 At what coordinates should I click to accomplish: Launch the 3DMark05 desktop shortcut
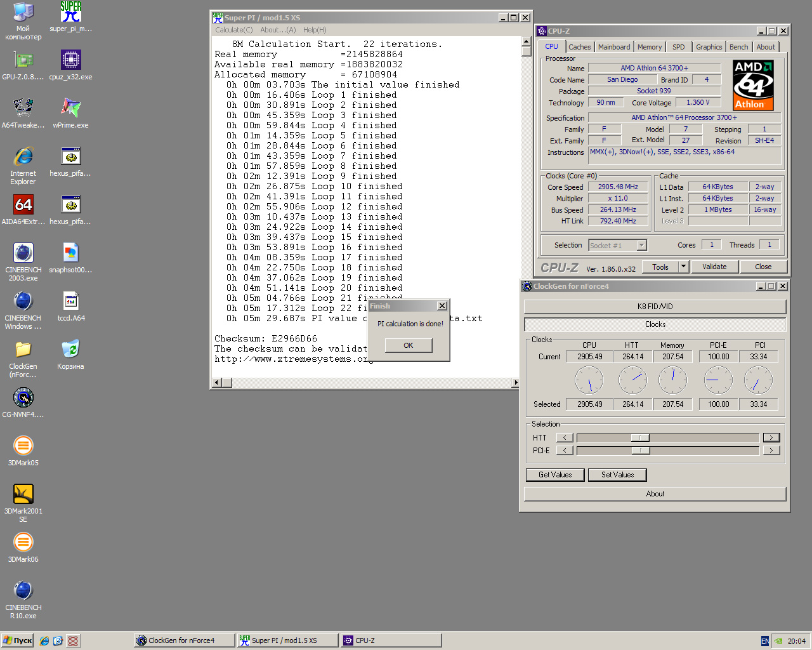tap(23, 446)
